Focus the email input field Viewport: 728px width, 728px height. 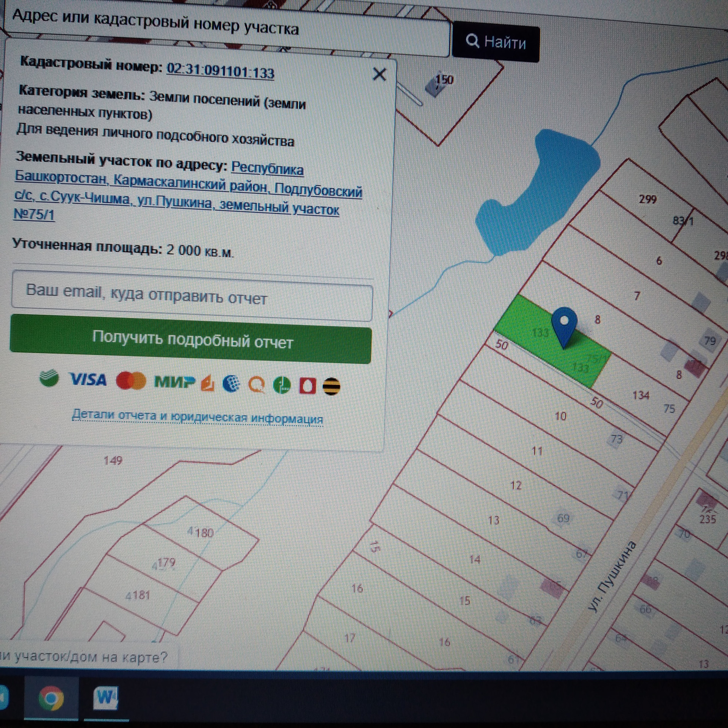click(192, 296)
